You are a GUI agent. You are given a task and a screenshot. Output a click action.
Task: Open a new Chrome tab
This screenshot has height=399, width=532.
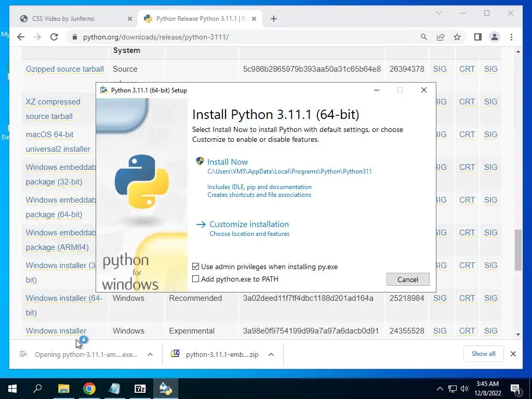(274, 19)
